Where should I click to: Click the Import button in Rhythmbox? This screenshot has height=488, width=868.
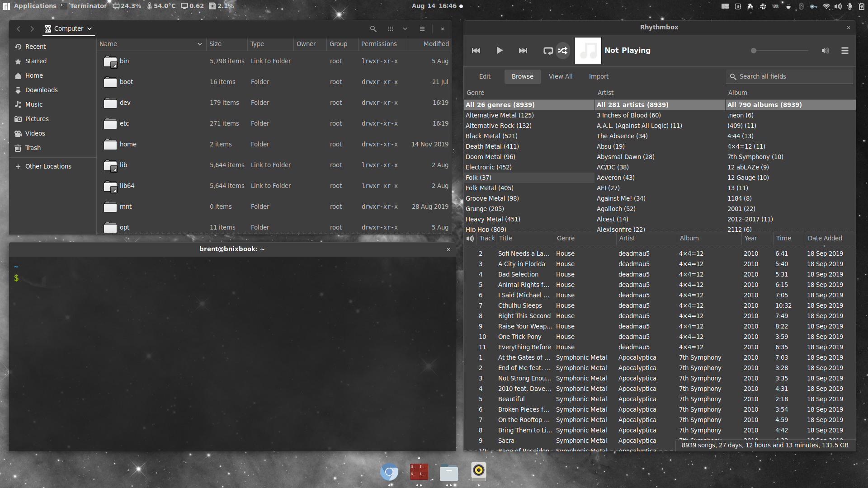pyautogui.click(x=599, y=76)
